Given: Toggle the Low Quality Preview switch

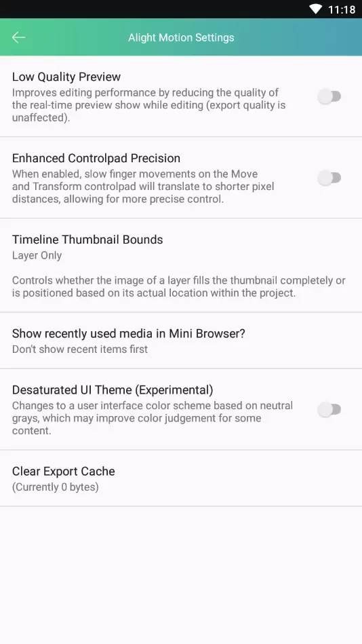Looking at the screenshot, I should point(329,97).
